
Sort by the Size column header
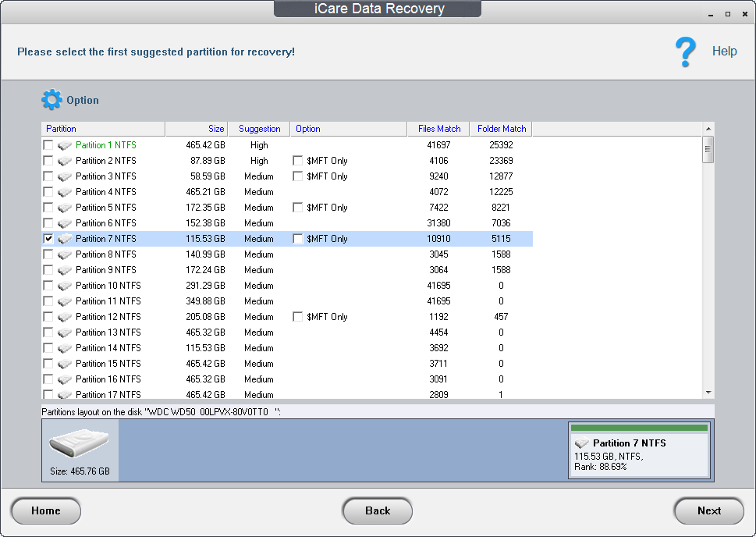pos(197,129)
